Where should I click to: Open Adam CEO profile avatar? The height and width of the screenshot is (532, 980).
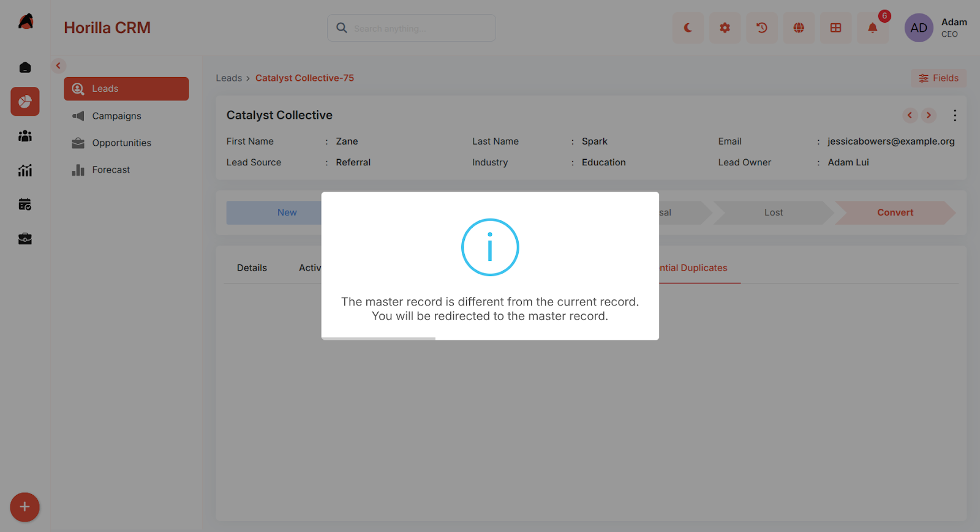click(x=919, y=28)
